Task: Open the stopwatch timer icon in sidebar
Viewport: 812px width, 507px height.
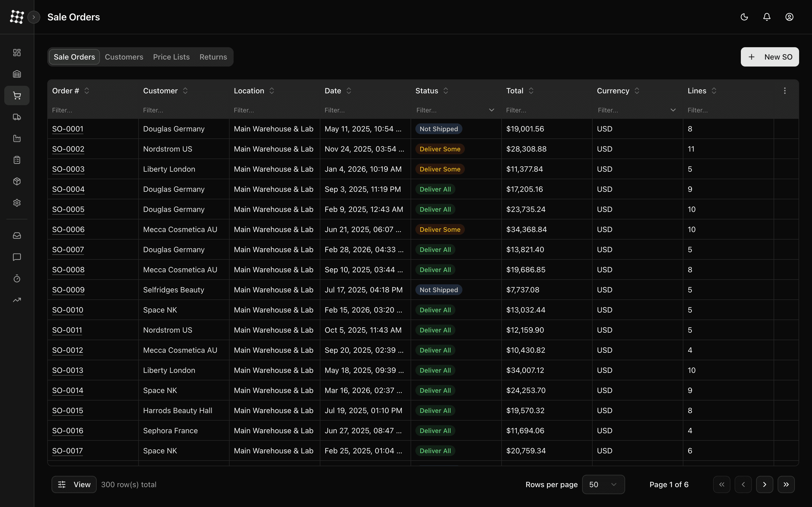Action: click(17, 279)
